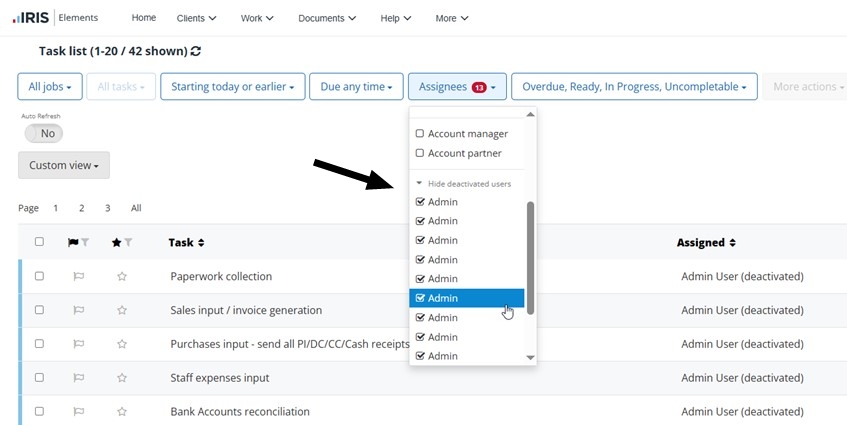Viewport: 847px width, 425px height.
Task: Sort by the Task column arrows
Action: click(201, 243)
